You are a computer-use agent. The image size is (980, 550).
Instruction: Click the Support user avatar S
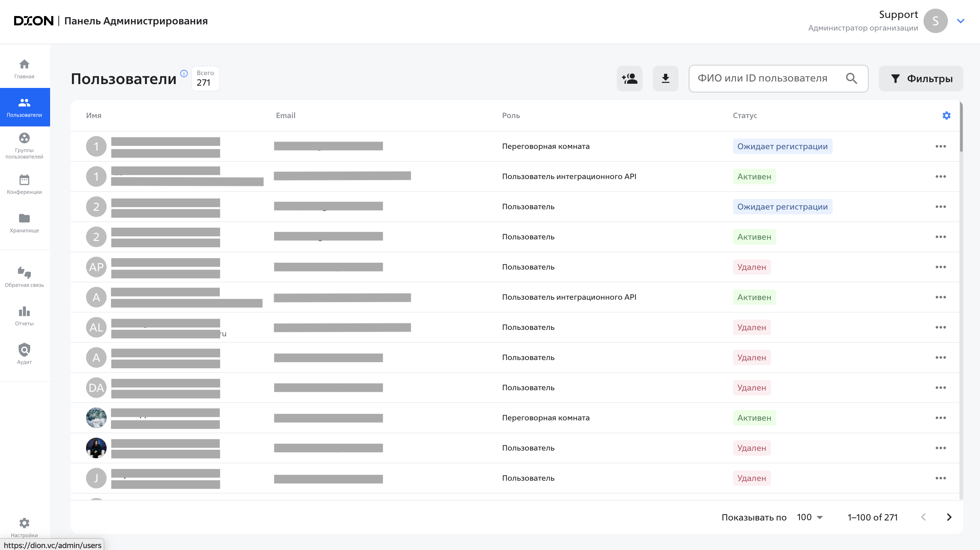pos(935,21)
